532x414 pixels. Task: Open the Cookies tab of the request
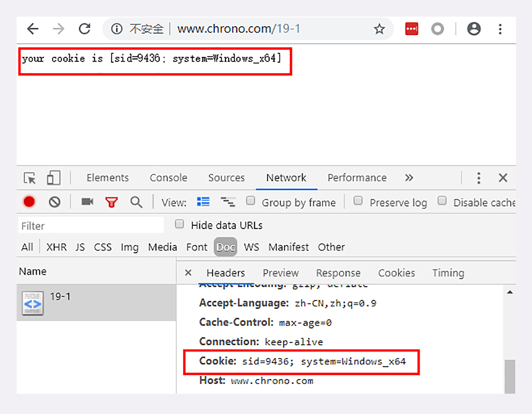click(x=397, y=273)
